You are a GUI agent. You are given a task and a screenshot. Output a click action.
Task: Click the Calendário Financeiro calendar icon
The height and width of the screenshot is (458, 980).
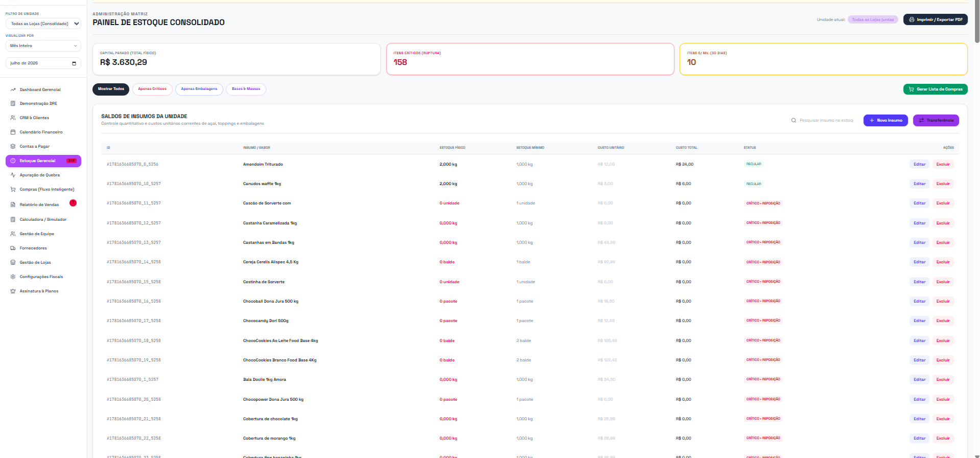[x=13, y=132]
